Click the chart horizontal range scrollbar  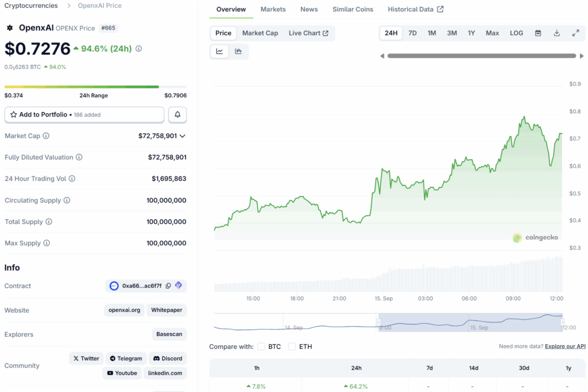481,56
